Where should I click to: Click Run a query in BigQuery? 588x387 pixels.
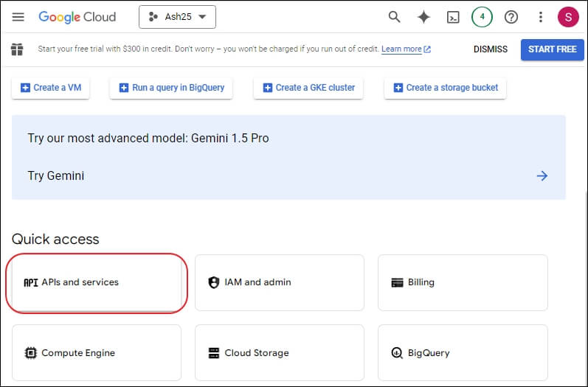pos(171,88)
